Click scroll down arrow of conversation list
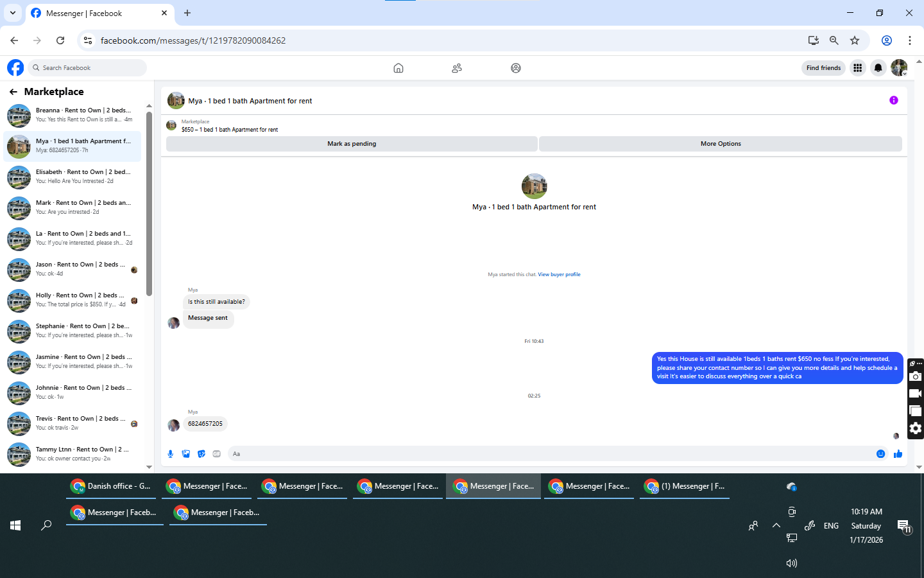The height and width of the screenshot is (578, 924). coord(149,467)
